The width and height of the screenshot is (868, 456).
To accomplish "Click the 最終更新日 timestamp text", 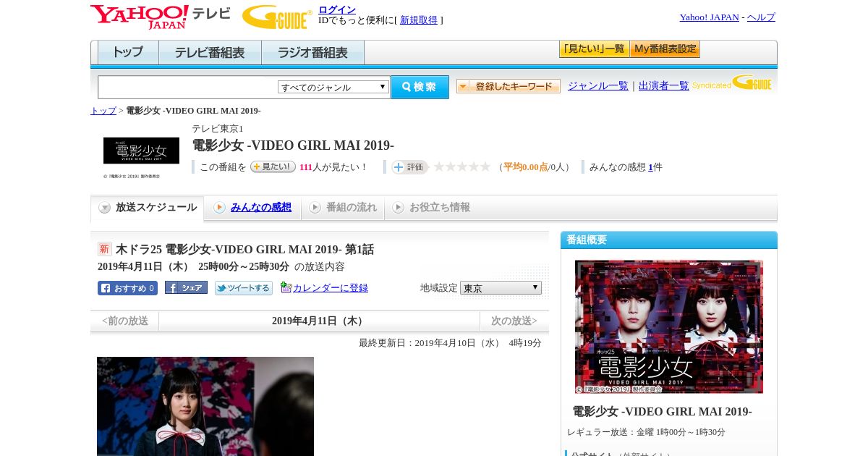I will (450, 343).
